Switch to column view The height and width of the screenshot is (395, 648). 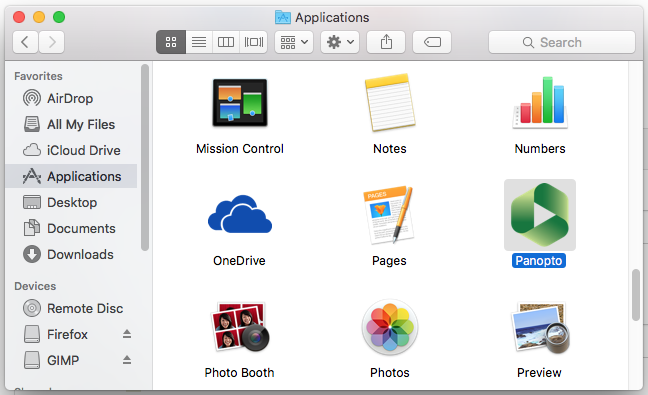(x=226, y=42)
